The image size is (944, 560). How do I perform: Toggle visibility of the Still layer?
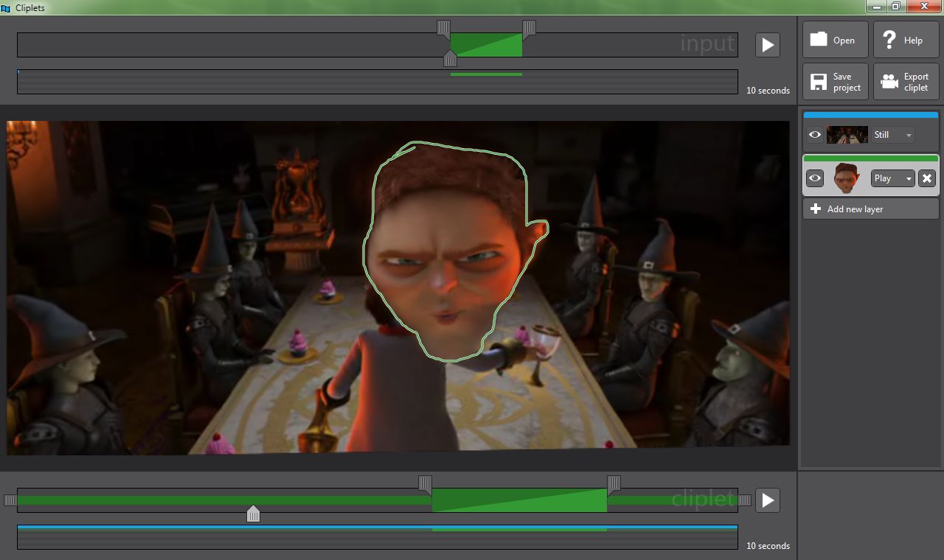[x=814, y=135]
